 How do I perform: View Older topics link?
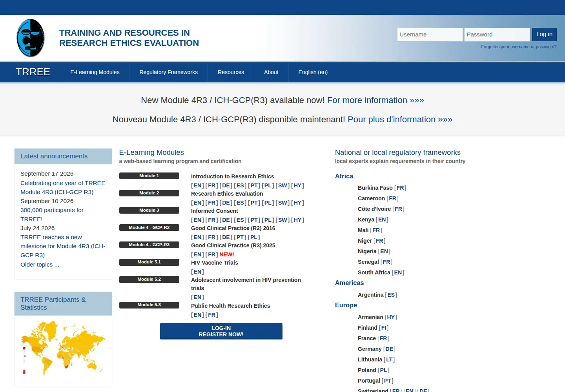click(x=40, y=265)
